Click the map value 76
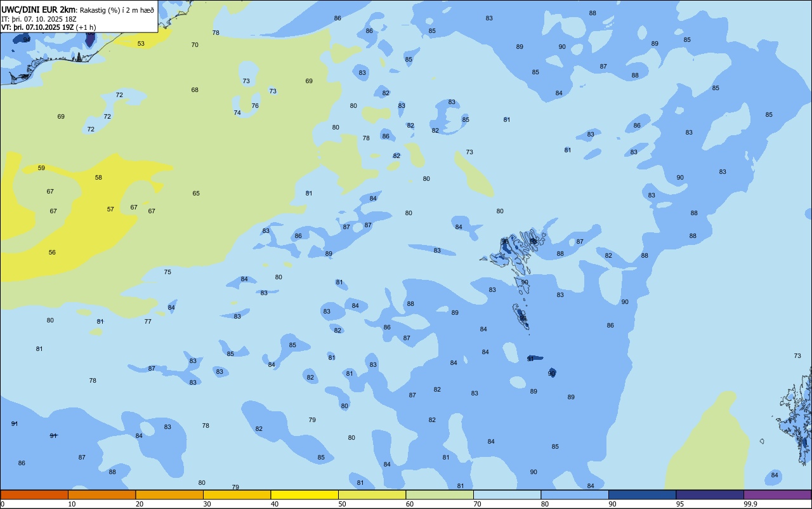812x509 pixels. [x=255, y=106]
